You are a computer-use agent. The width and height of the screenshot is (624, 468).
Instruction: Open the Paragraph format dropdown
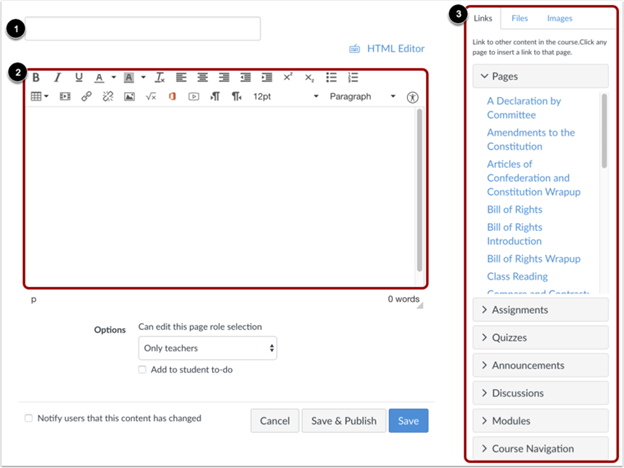point(363,96)
